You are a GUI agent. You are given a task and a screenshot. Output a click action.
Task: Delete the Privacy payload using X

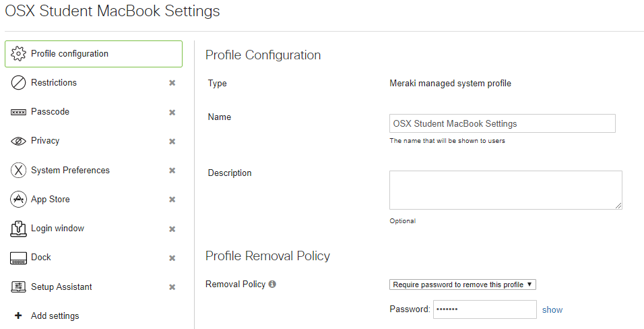point(172,142)
